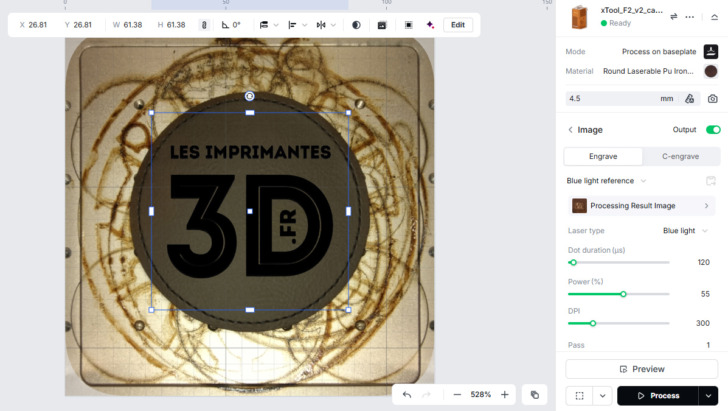Click the Power value 55
Screen dimensions: 728x411
pos(705,294)
